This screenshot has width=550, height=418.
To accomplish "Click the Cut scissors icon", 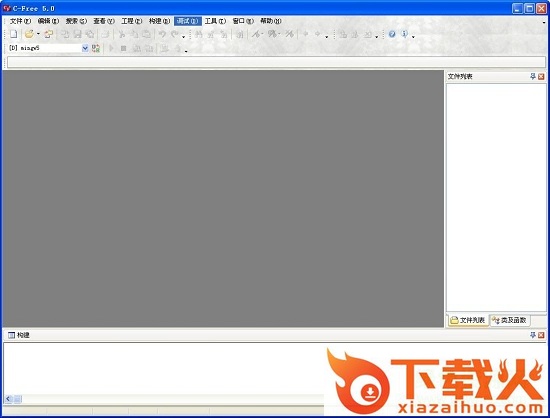I will point(122,34).
